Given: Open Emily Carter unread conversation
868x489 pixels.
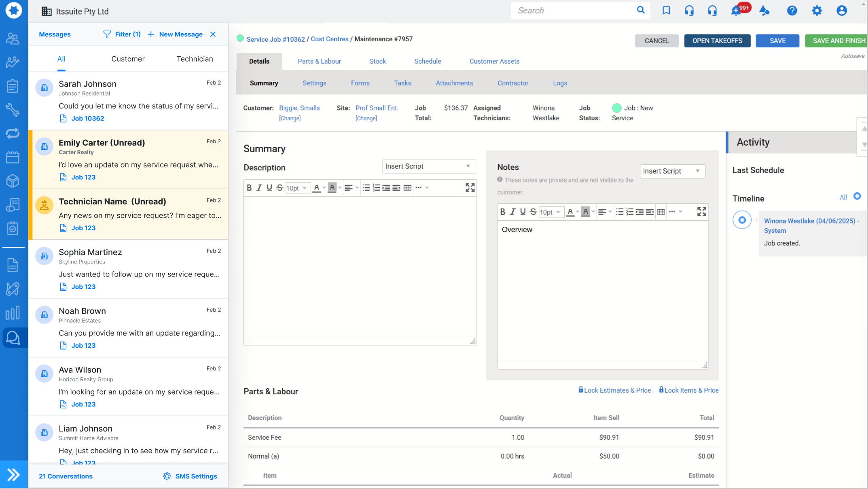Looking at the screenshot, I should (128, 159).
